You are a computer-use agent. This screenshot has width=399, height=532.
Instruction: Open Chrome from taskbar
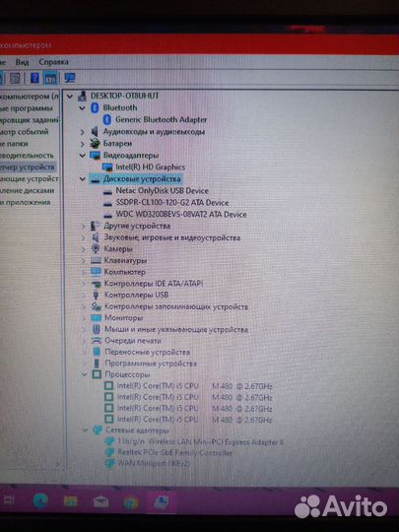[131, 502]
